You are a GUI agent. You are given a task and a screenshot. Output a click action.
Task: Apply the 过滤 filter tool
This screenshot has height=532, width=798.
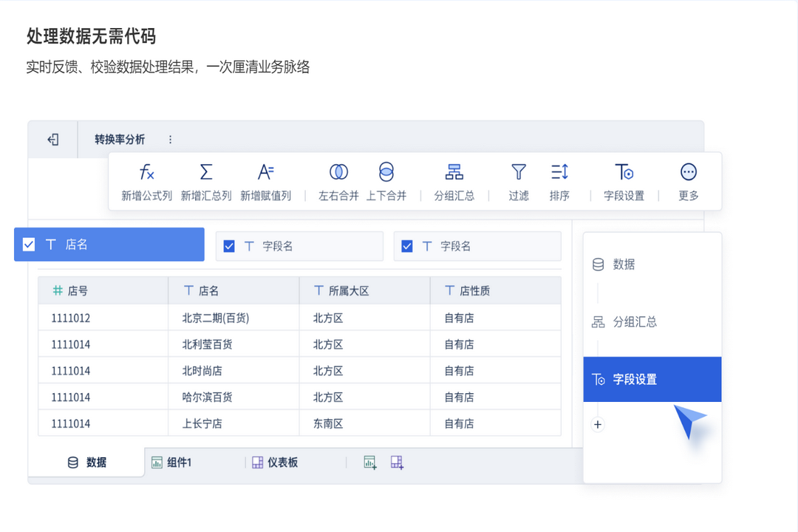point(518,180)
